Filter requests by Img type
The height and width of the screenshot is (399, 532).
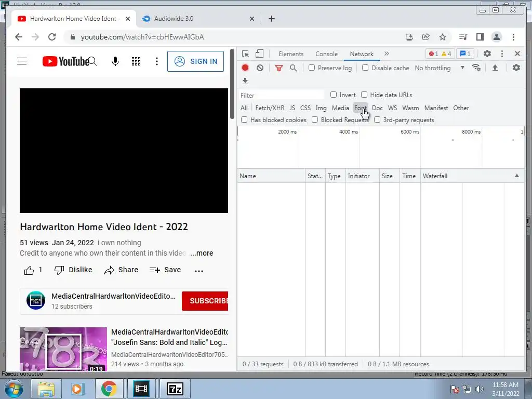321,108
